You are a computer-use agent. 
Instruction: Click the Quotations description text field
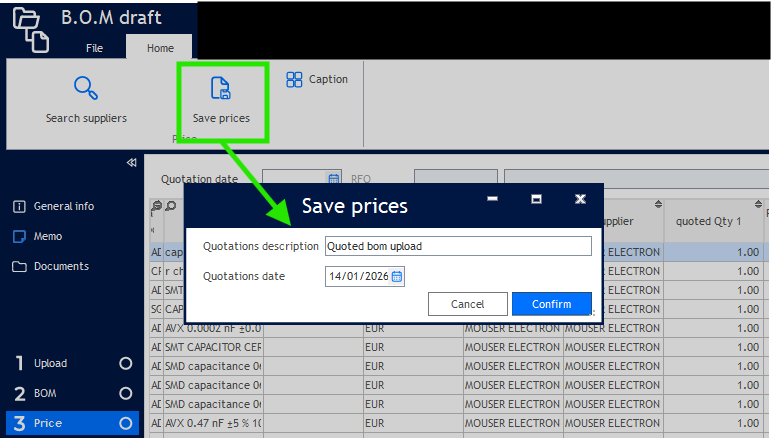pyautogui.click(x=458, y=246)
